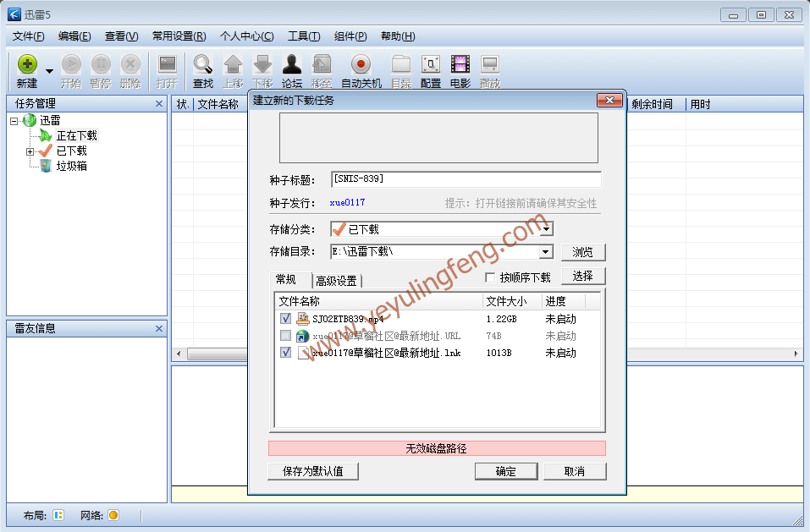Select the 已下载 tree item
The width and height of the screenshot is (810, 532).
click(x=71, y=151)
